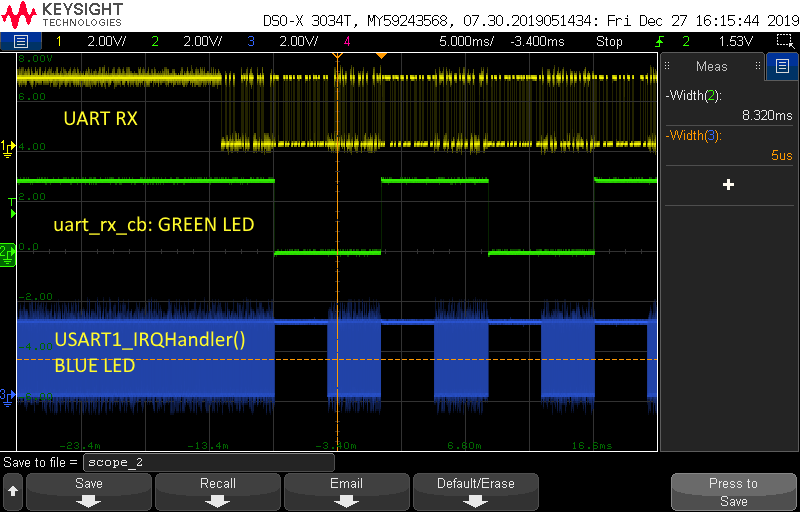Tap the -3.400ms horizontal delay value
This screenshot has width=800, height=512.
[537, 42]
